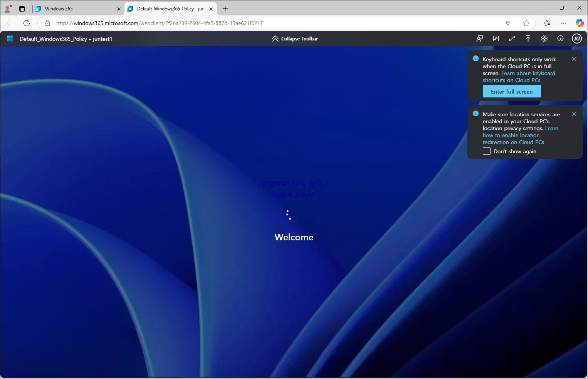Screen dimensions: 588x379
Task: Switch to the Windows 365 browser tab
Action: tap(77, 8)
